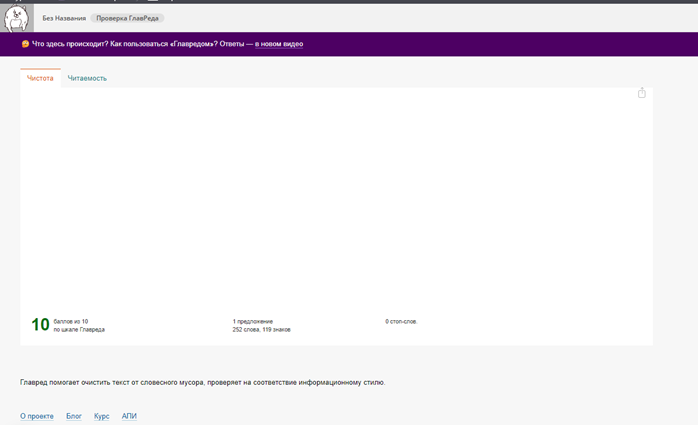Open the Курс footer link
The image size is (698, 425).
coord(102,416)
